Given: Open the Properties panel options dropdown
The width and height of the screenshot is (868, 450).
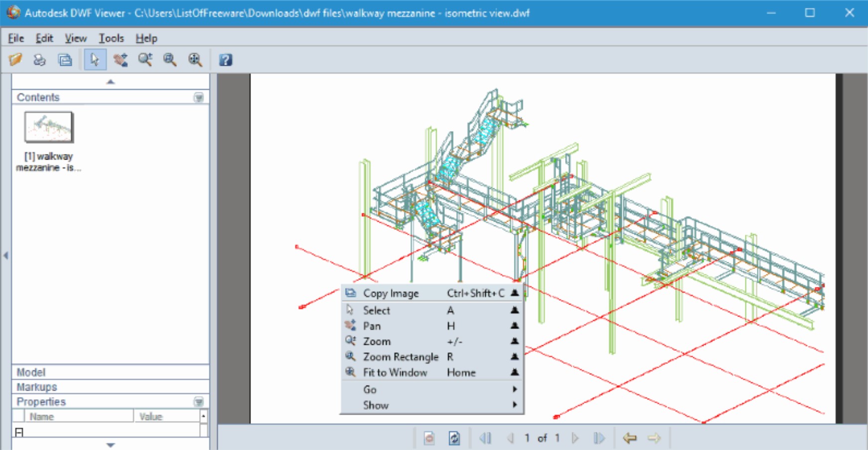Looking at the screenshot, I should 199,402.
